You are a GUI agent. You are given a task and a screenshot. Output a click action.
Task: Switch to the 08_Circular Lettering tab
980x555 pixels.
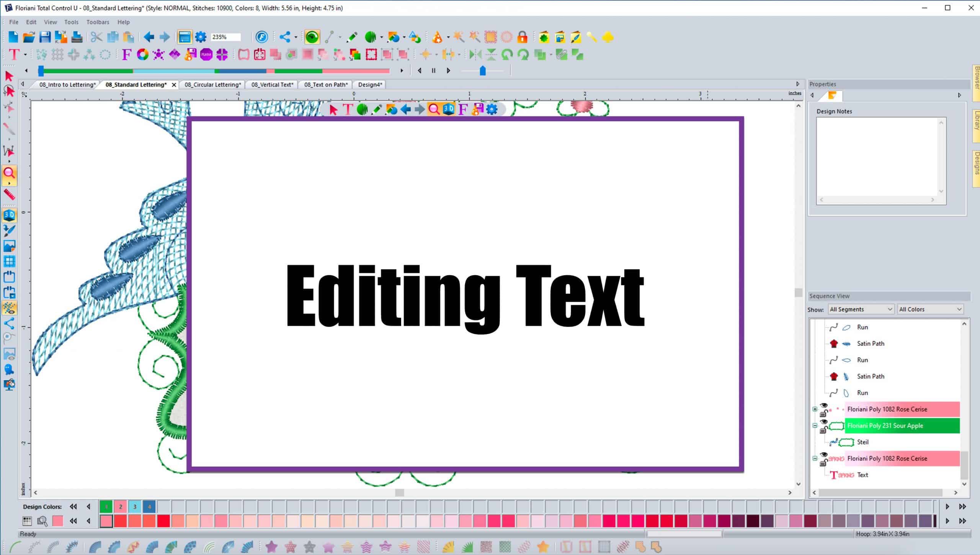(x=212, y=84)
